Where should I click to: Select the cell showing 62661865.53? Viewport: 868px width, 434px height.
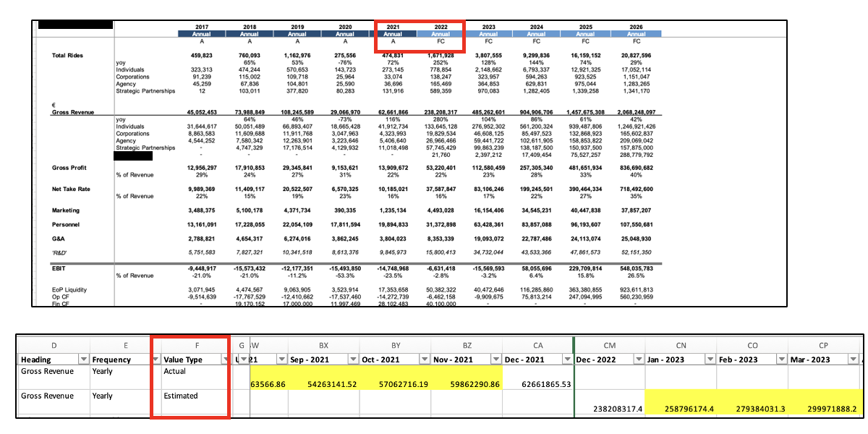(537, 384)
